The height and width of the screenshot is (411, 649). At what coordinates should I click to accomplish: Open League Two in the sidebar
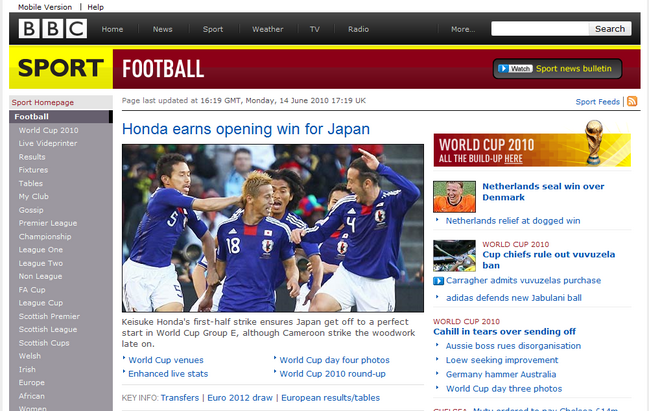[41, 263]
